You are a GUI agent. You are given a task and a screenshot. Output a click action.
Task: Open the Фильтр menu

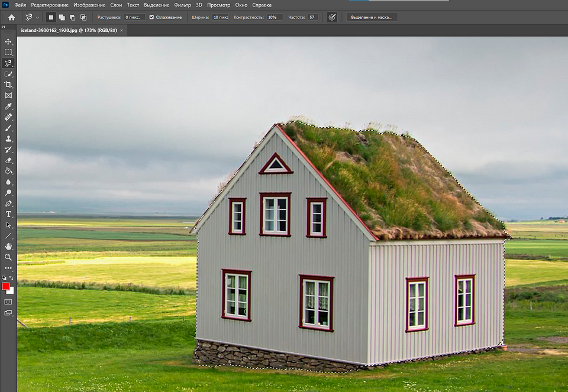182,5
